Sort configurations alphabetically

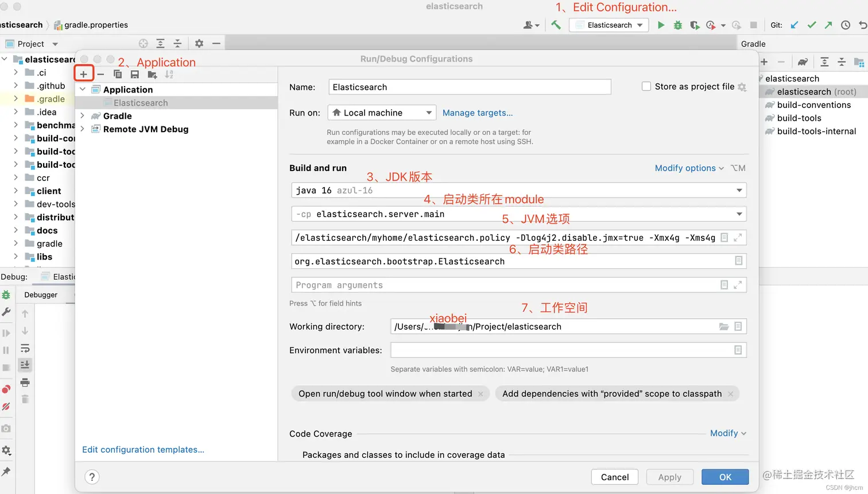pyautogui.click(x=169, y=74)
